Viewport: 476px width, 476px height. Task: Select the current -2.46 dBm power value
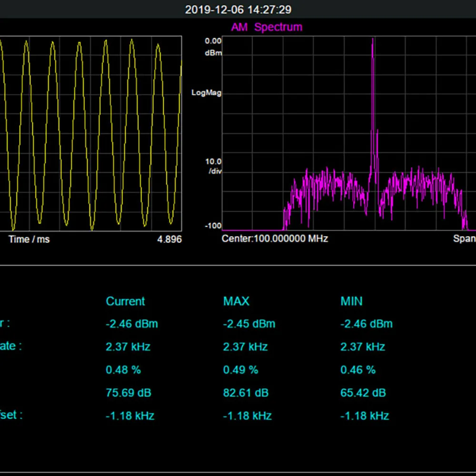click(x=131, y=324)
